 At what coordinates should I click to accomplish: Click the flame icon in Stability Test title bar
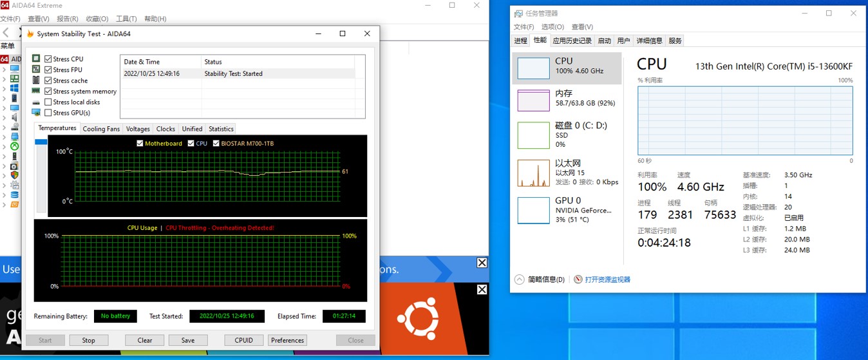point(30,33)
